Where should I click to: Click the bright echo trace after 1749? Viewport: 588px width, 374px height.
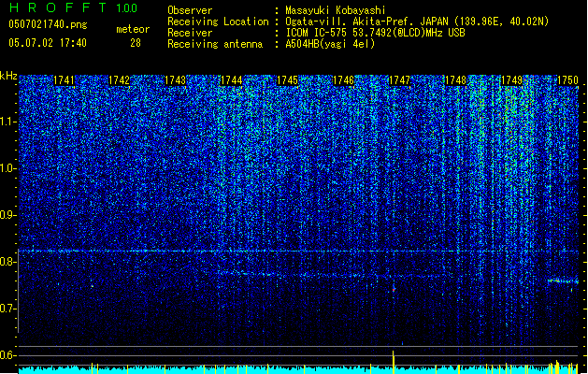pyautogui.click(x=563, y=280)
